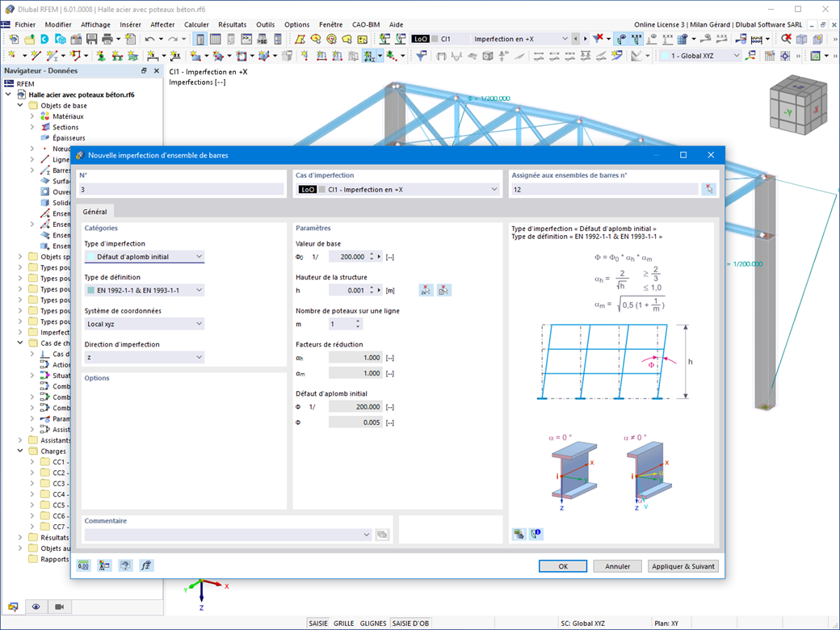
Task: Click the undo arrow icon
Action: (149, 39)
